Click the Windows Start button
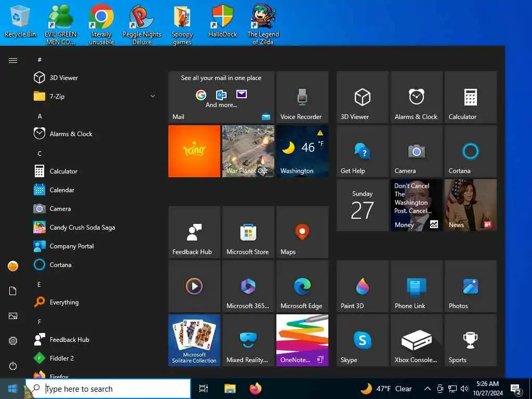 [x=12, y=389]
